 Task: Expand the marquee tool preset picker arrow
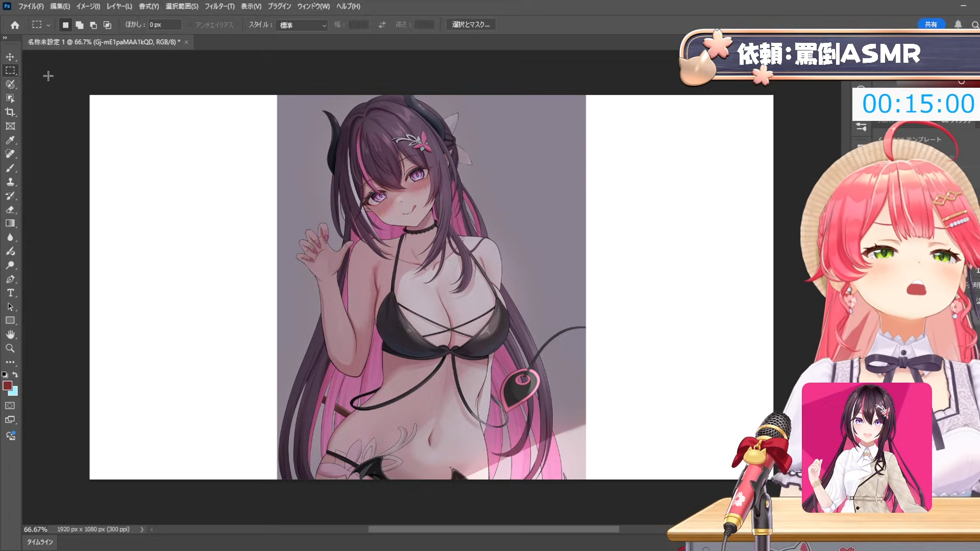48,25
